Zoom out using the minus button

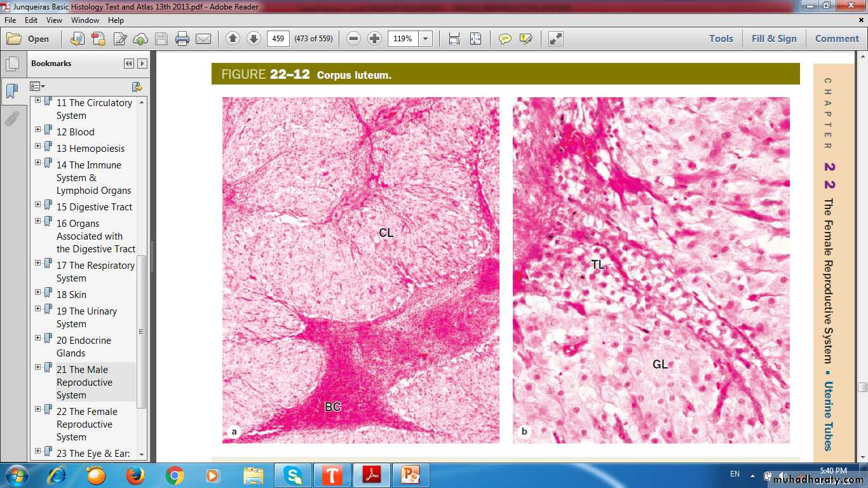(x=354, y=39)
